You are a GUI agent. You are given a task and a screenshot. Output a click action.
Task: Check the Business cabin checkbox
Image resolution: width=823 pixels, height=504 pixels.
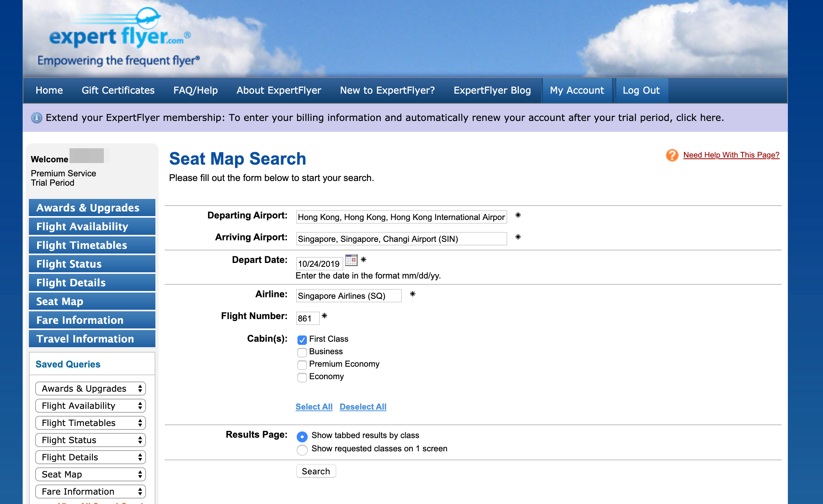tap(302, 352)
